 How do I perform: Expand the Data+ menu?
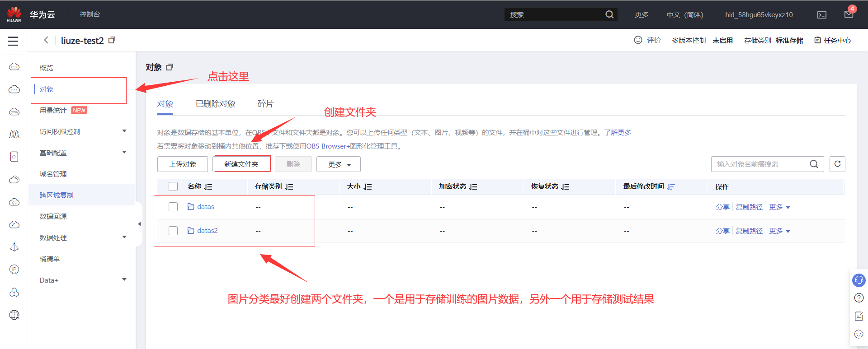[124, 280]
